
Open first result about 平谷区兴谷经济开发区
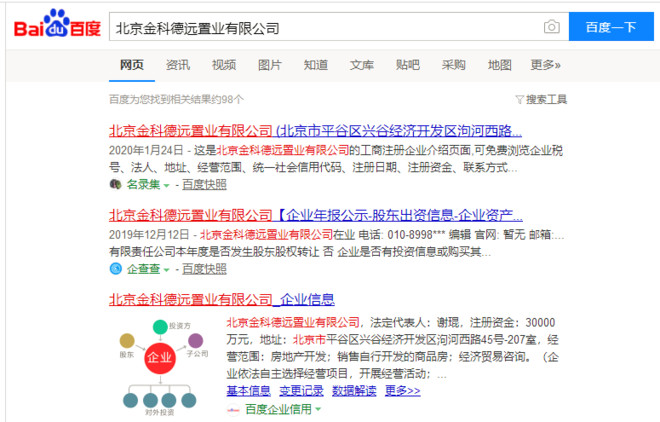pos(315,131)
